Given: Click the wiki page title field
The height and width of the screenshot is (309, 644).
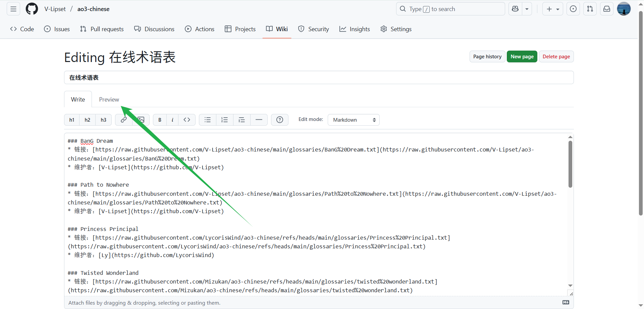Looking at the screenshot, I should 319,78.
